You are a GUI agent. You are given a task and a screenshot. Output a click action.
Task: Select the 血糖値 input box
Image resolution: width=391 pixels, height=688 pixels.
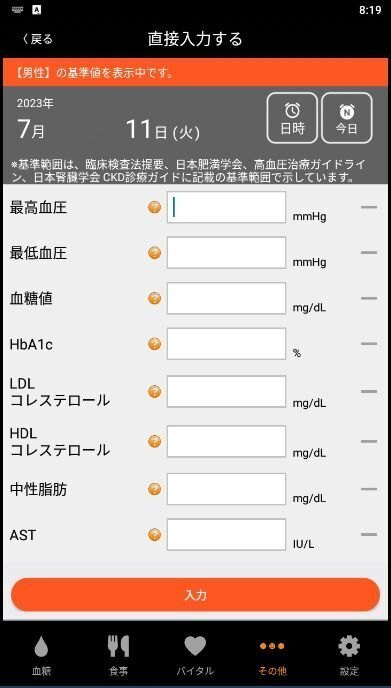[x=226, y=298]
